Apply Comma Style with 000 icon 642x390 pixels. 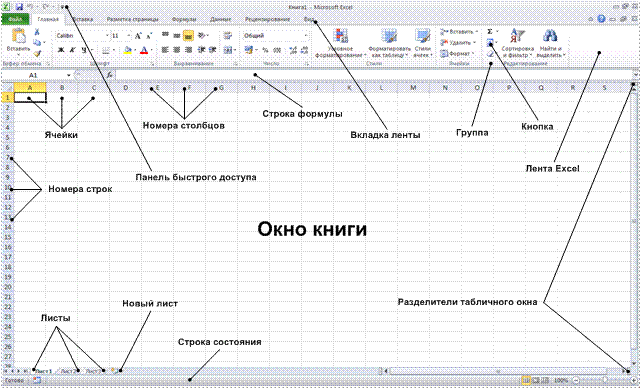click(x=277, y=50)
